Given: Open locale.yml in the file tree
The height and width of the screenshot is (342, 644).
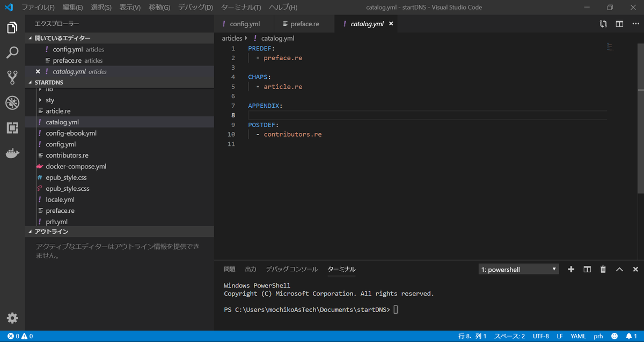Looking at the screenshot, I should [x=60, y=199].
